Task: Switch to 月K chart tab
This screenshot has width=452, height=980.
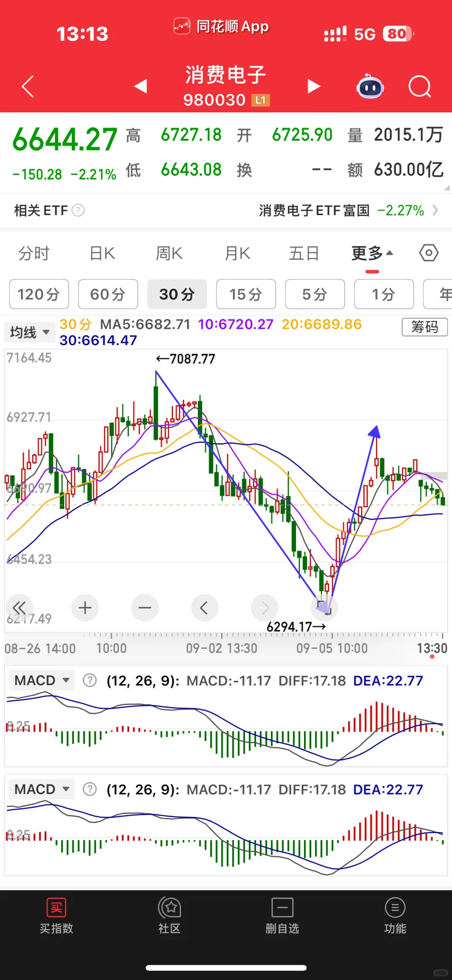Action: [237, 253]
